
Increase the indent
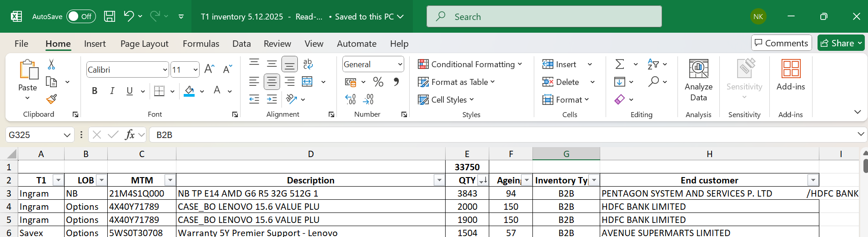pyautogui.click(x=272, y=99)
